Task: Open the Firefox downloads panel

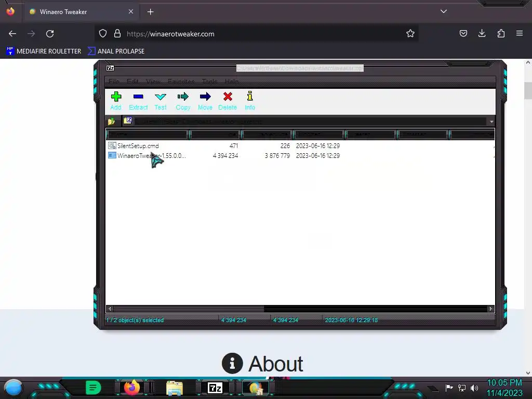Action: tap(482, 33)
